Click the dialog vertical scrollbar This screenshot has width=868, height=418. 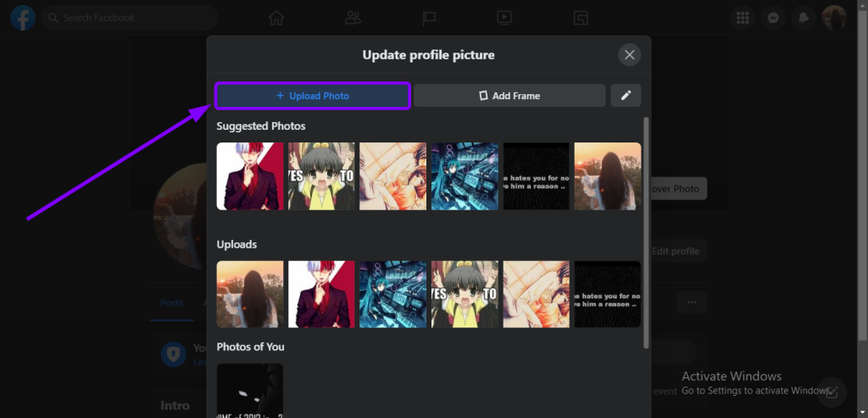646,229
